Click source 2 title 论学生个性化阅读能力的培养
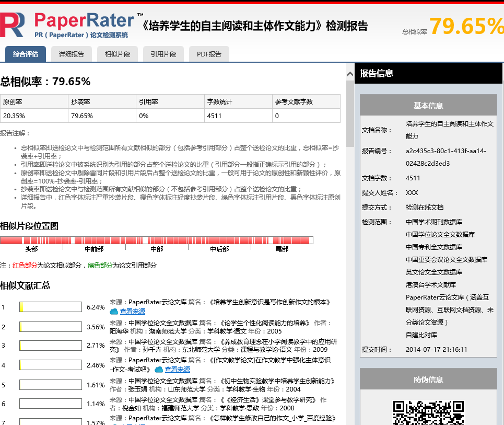The image size is (504, 425). click(x=265, y=323)
